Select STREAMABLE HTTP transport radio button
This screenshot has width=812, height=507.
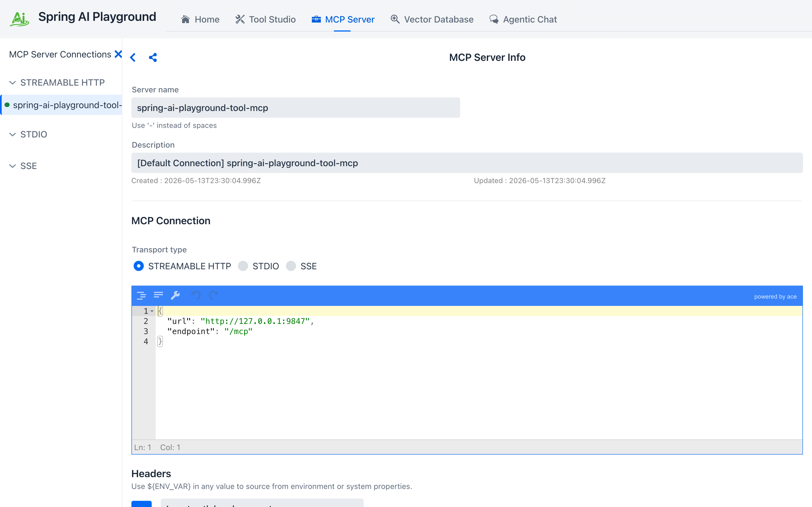139,266
